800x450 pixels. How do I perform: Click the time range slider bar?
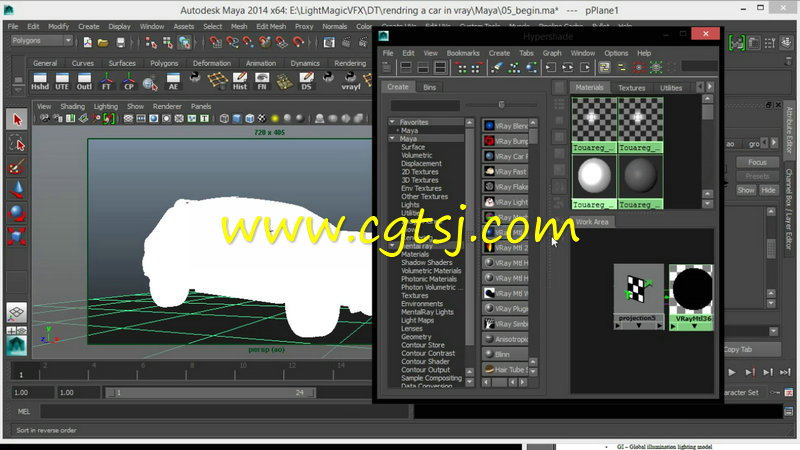tap(211, 392)
